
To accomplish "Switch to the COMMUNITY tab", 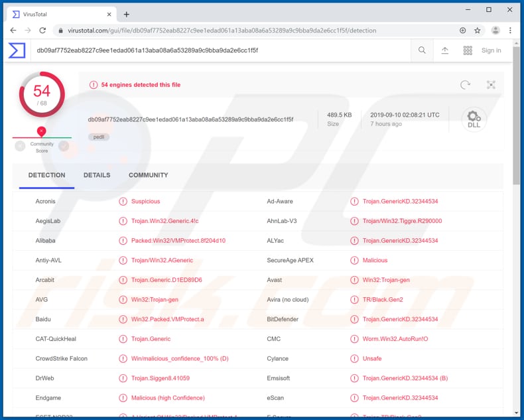I will (x=149, y=175).
